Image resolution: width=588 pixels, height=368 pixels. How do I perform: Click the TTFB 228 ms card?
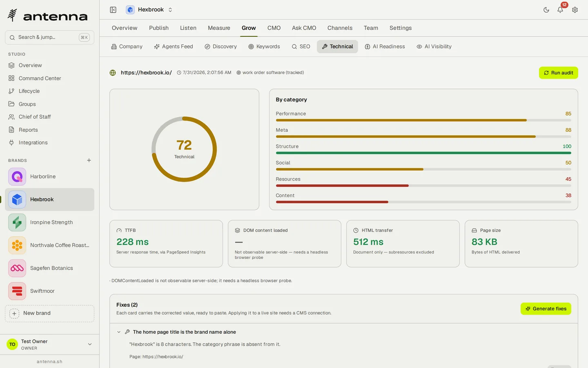tap(166, 244)
